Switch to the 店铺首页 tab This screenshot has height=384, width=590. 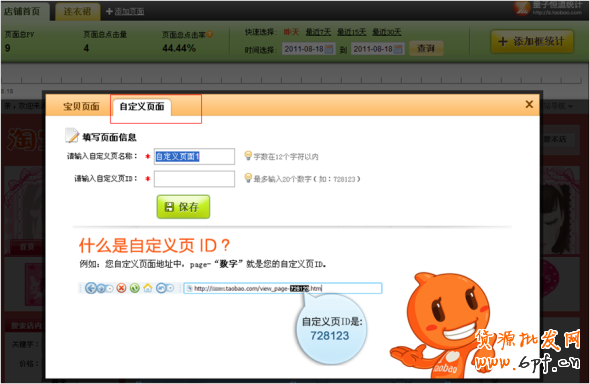(22, 12)
